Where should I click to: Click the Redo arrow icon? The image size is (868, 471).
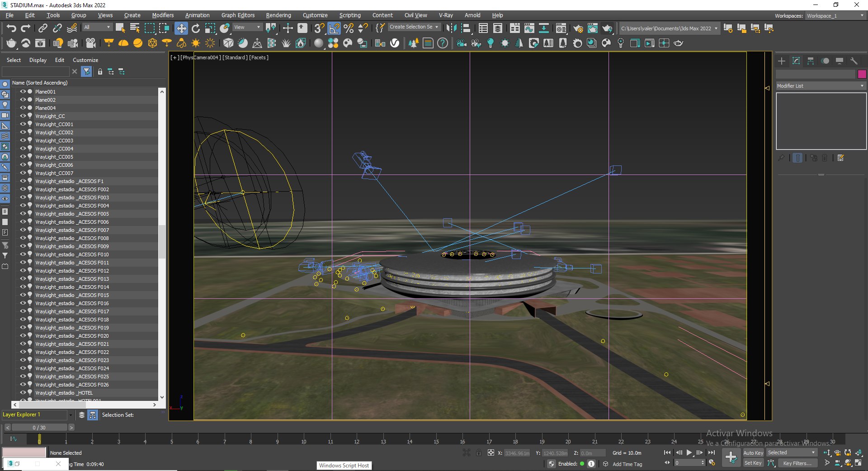coord(26,28)
